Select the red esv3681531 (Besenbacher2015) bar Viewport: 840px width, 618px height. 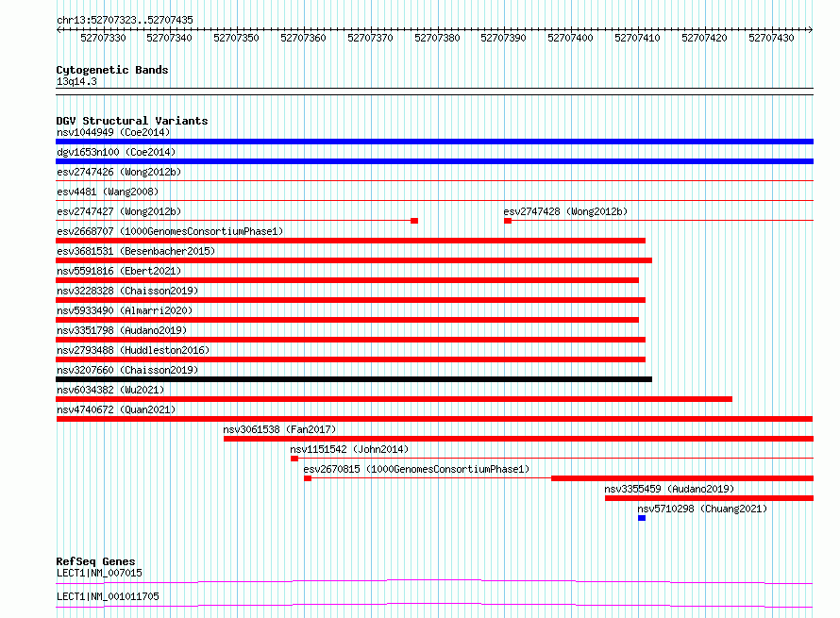(x=354, y=260)
